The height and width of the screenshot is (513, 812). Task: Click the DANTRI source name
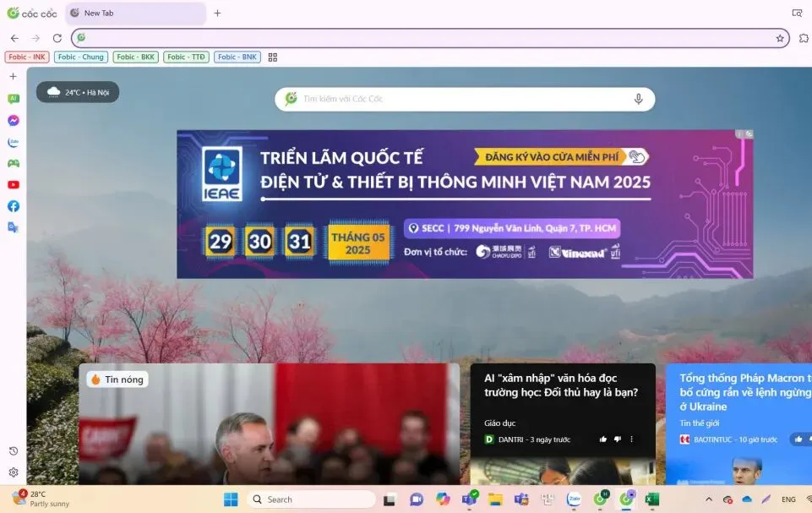point(510,439)
